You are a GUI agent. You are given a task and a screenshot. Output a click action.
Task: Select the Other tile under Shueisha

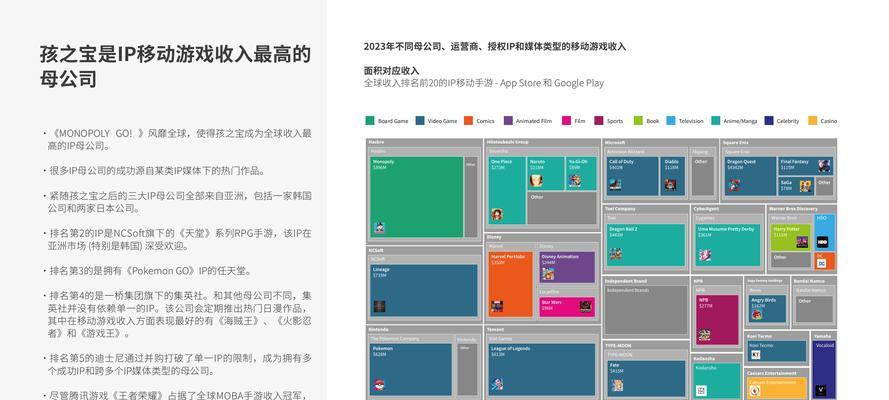pyautogui.click(x=561, y=208)
